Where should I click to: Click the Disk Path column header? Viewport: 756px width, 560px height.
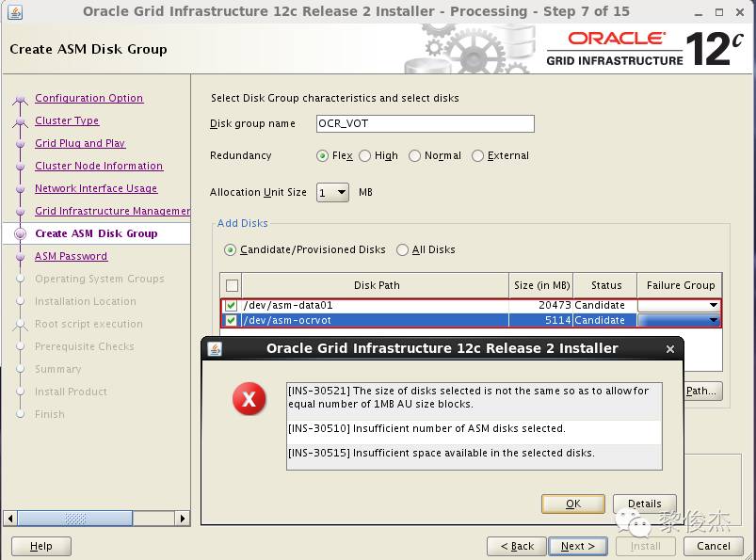click(x=376, y=286)
